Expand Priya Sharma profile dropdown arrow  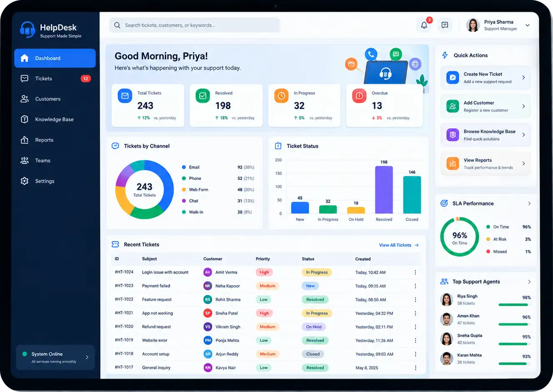pyautogui.click(x=528, y=25)
